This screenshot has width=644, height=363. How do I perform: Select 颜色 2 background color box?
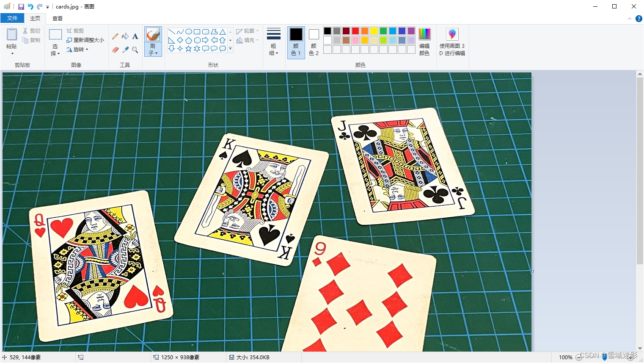pos(314,42)
